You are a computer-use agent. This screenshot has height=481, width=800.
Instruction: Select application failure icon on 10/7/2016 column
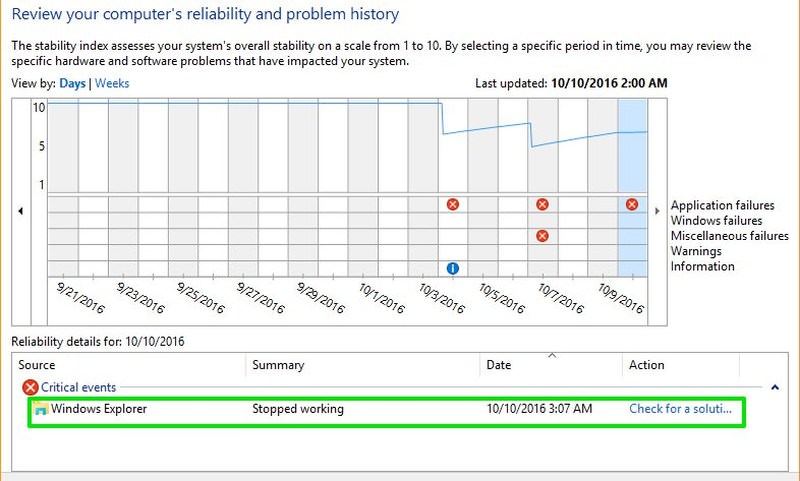point(542,205)
